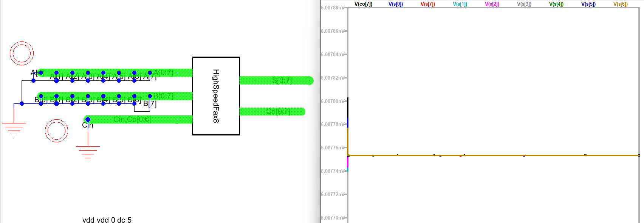Image resolution: width=644 pixels, height=223 pixels.
Task: Click the 6.00788nV y-axis label
Action: pyautogui.click(x=333, y=8)
